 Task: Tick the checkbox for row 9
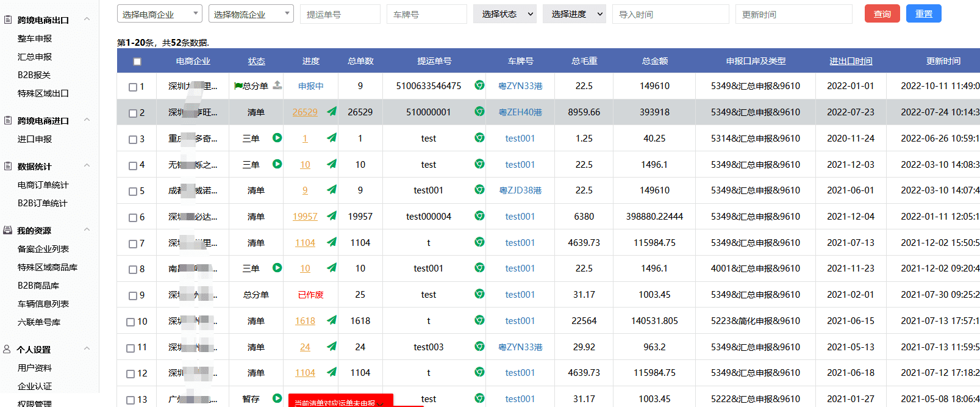(x=133, y=295)
